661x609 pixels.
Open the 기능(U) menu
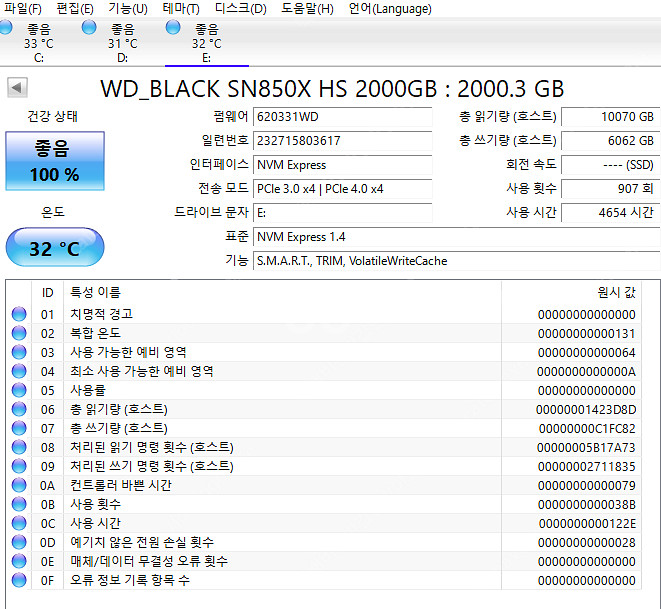(x=128, y=8)
